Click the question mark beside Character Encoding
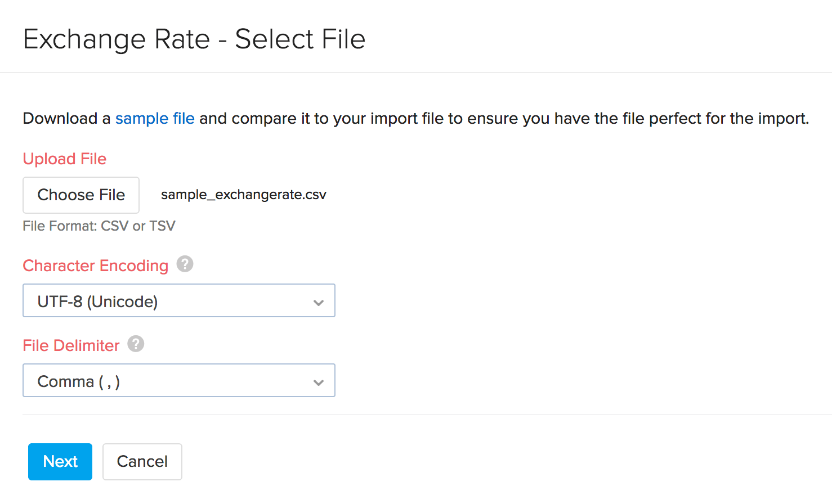Screen dimensions: 832x504 pyautogui.click(x=185, y=264)
